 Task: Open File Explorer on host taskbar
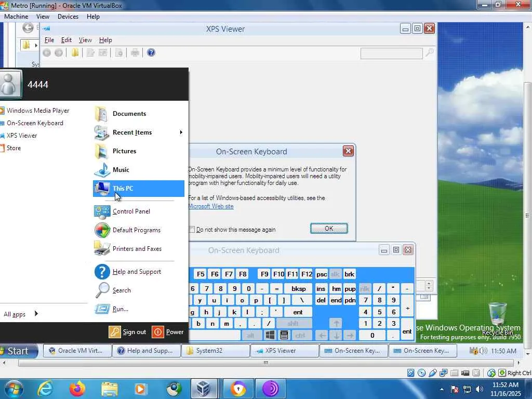109,389
